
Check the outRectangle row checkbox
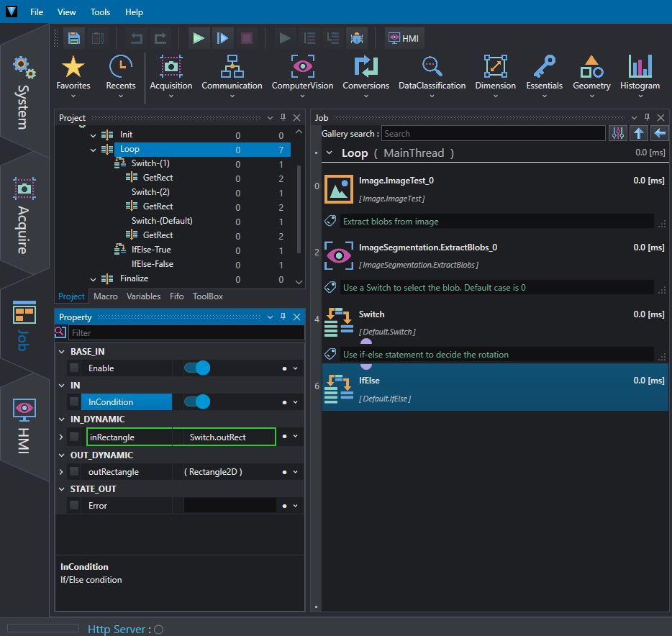coord(74,471)
